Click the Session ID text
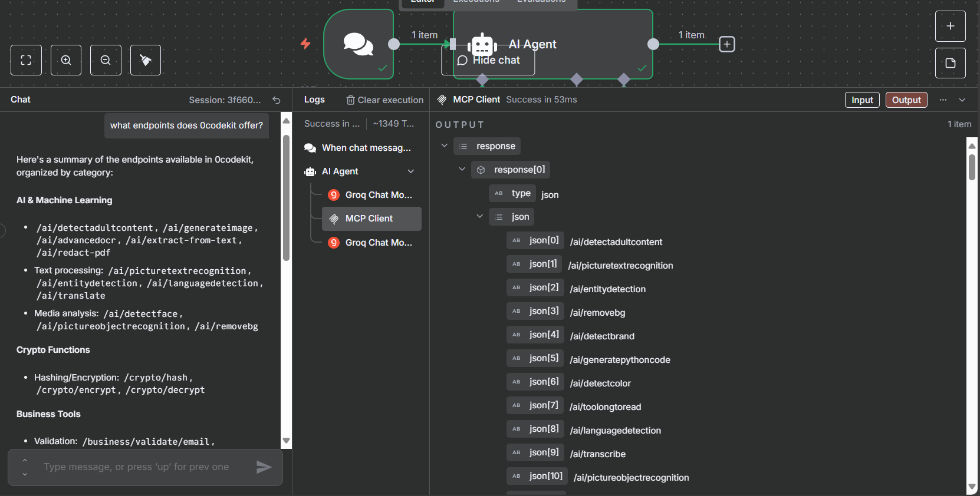The height and width of the screenshot is (496, 980). pyautogui.click(x=225, y=100)
